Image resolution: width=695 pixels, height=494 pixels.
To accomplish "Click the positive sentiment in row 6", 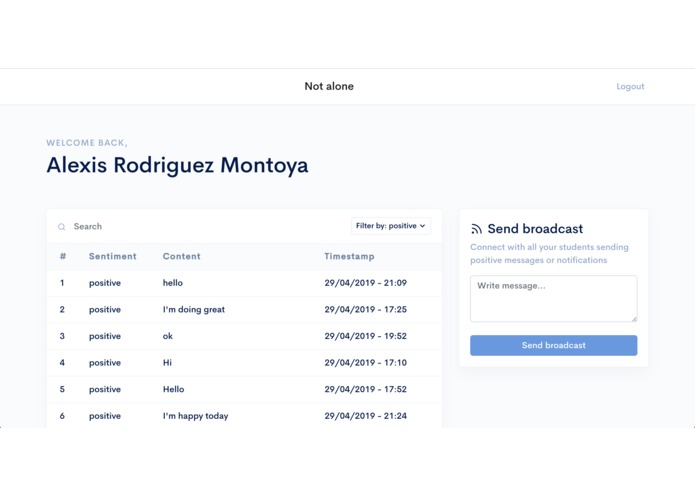I will (x=105, y=416).
